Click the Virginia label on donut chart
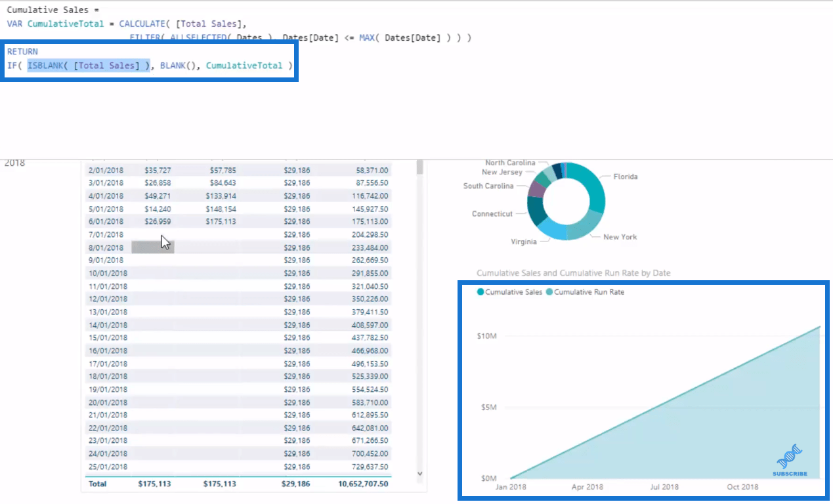 coord(524,241)
